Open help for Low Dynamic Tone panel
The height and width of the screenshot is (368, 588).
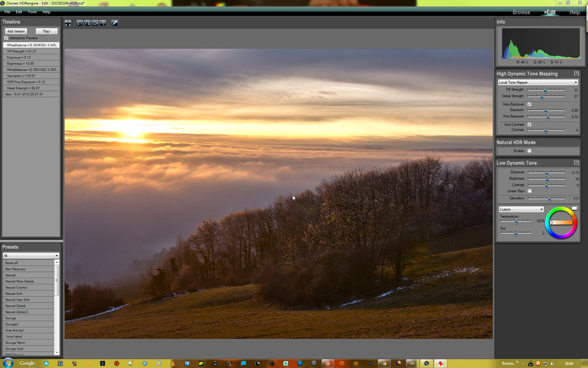coord(577,163)
